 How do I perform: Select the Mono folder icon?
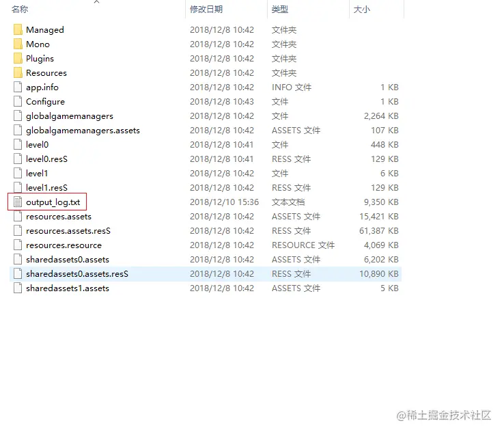[x=18, y=44]
